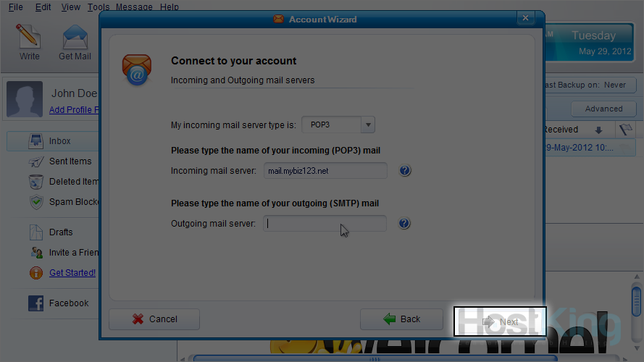Viewport: 644px width, 362px height.
Task: Sort by Received column arrow
Action: click(598, 130)
